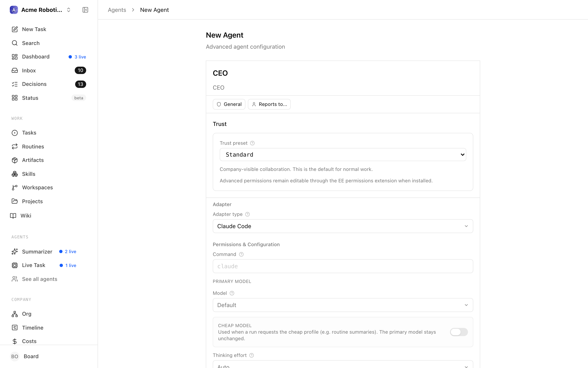Open the Trust preset Standard dropdown
This screenshot has width=588, height=368.
point(343,155)
